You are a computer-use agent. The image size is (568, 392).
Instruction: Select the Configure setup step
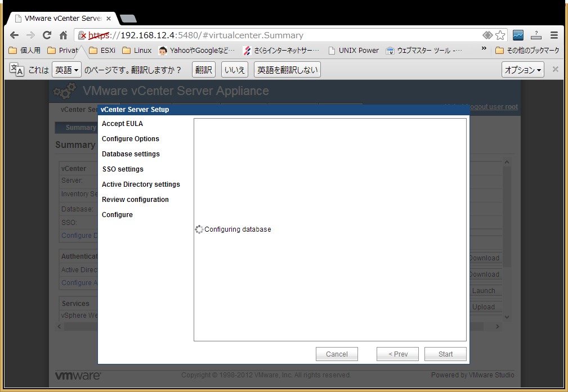click(117, 215)
